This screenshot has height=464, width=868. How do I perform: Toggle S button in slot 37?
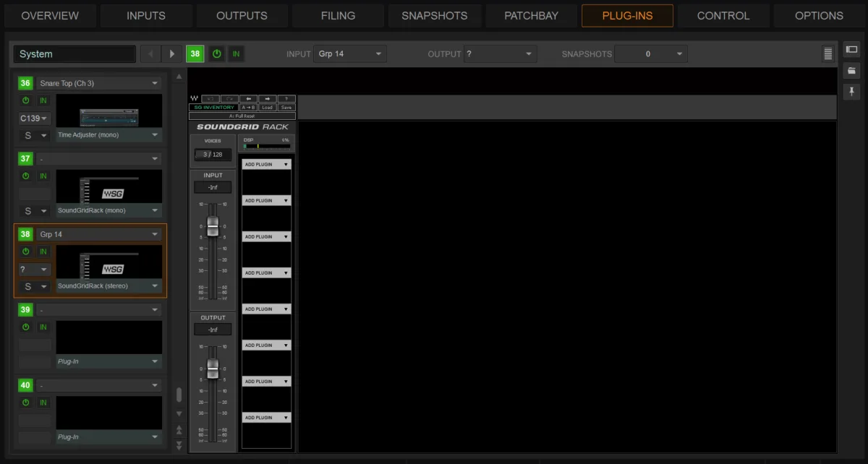[x=35, y=211]
